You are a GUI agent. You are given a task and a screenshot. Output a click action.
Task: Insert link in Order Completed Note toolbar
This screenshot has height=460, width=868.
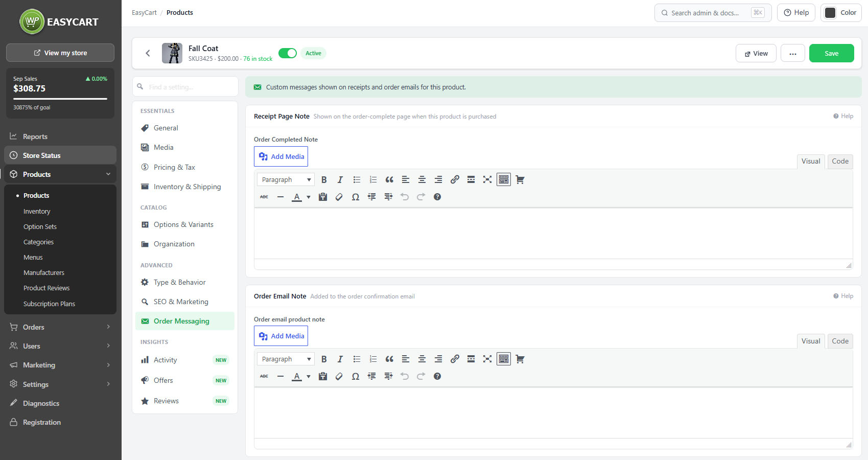click(x=455, y=180)
